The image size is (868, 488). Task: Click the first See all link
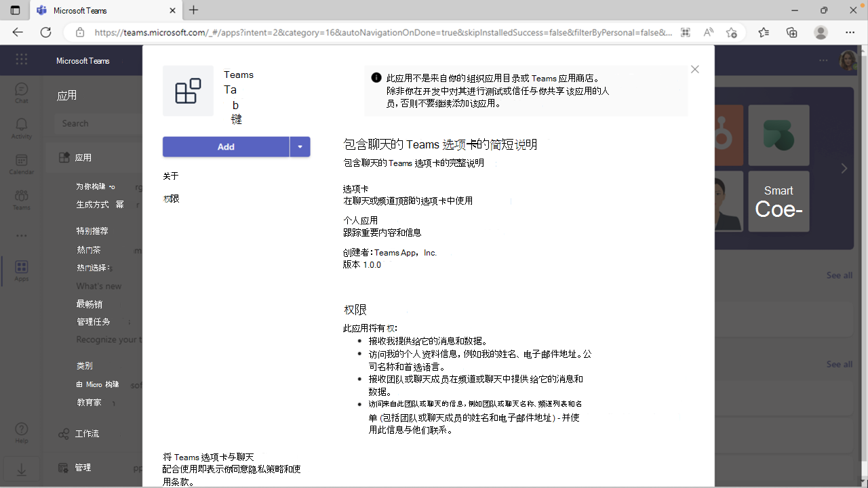839,275
